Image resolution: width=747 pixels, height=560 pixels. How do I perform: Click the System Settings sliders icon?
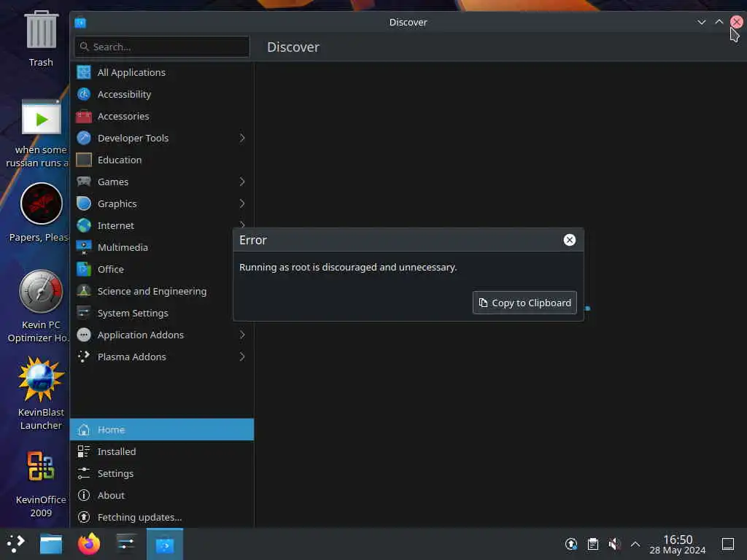pyautogui.click(x=84, y=313)
